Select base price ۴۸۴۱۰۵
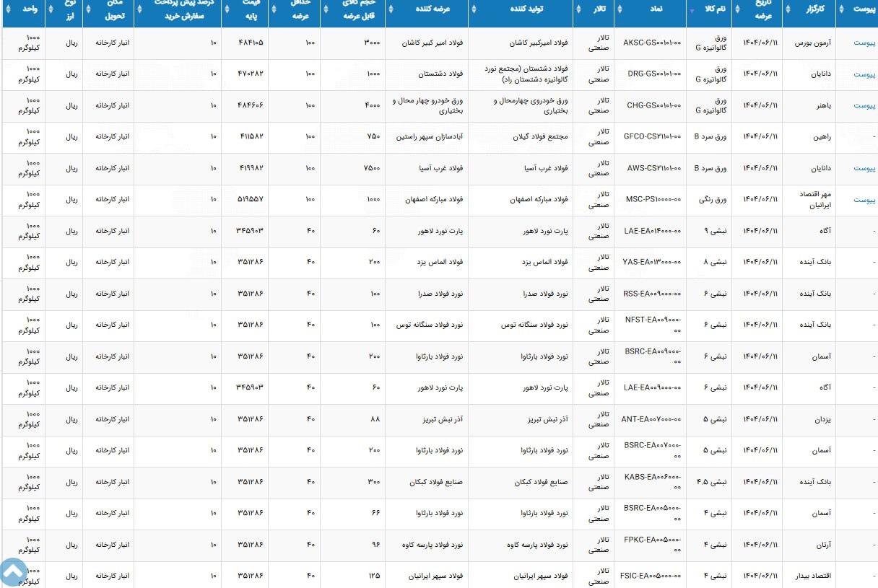 pos(251,43)
